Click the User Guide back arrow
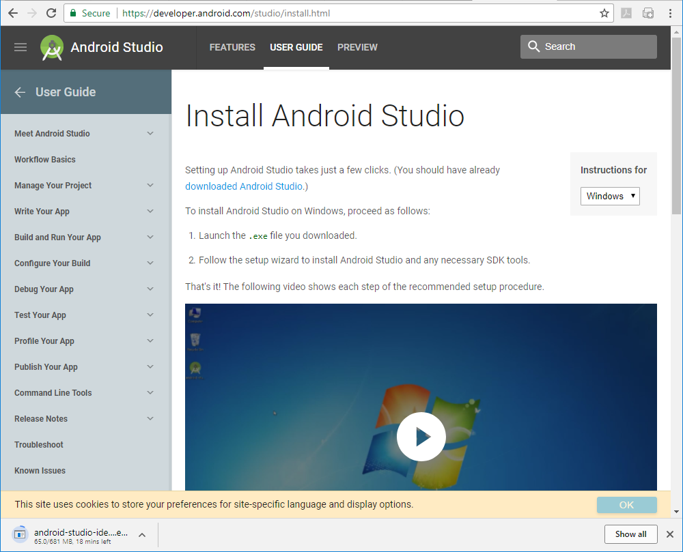 coord(20,92)
